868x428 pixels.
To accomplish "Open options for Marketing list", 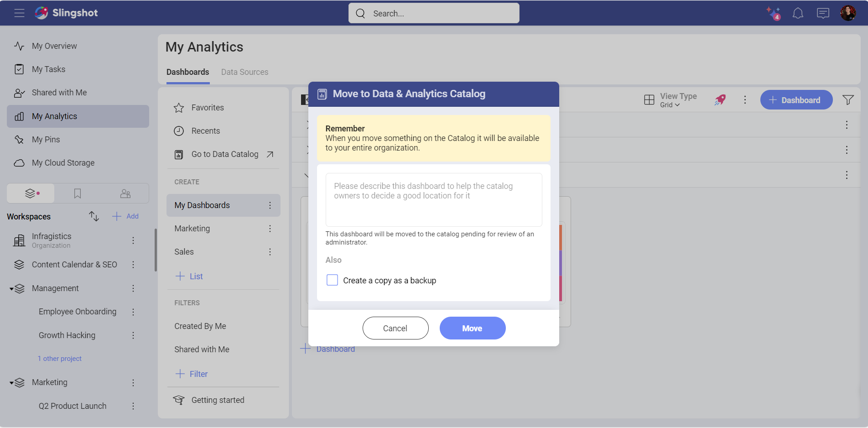I will pyautogui.click(x=270, y=229).
